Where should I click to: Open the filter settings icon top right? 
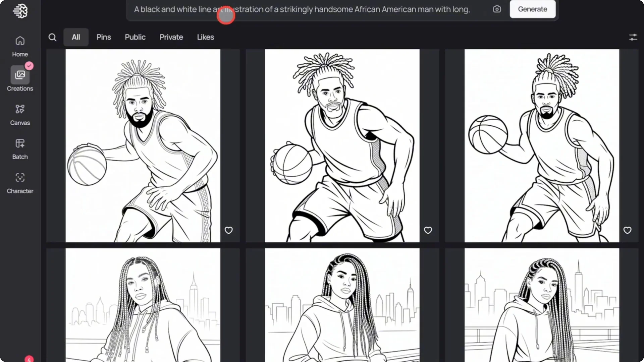pyautogui.click(x=633, y=37)
